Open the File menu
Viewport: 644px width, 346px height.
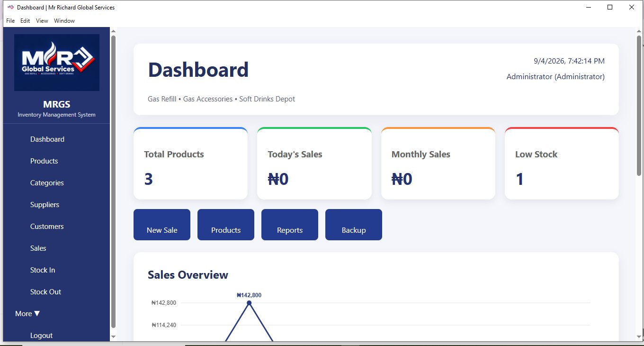coord(10,21)
